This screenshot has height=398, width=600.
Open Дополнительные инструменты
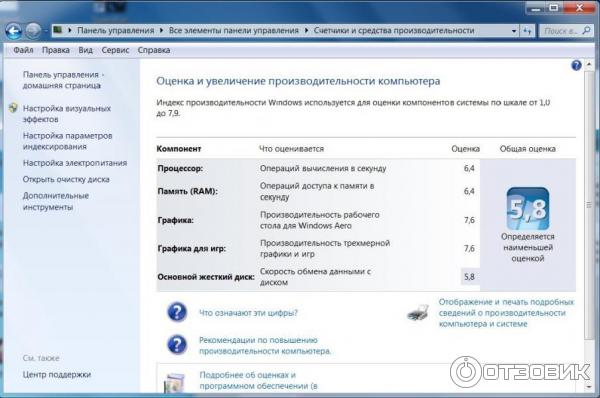[55, 201]
